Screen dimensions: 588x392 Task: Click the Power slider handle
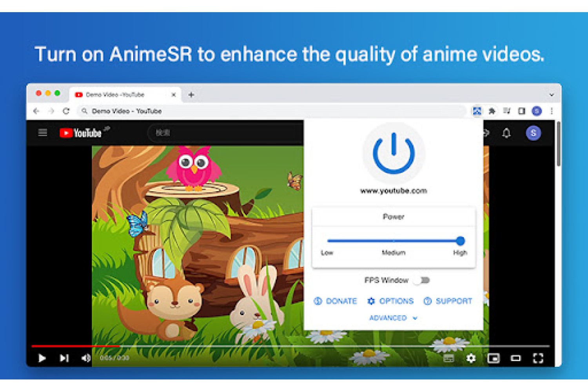461,241
